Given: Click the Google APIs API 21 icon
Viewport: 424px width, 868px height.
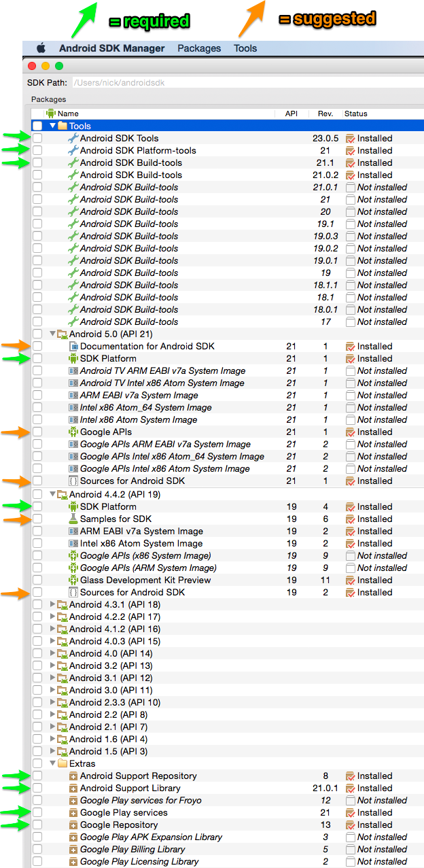Looking at the screenshot, I should pos(73,432).
